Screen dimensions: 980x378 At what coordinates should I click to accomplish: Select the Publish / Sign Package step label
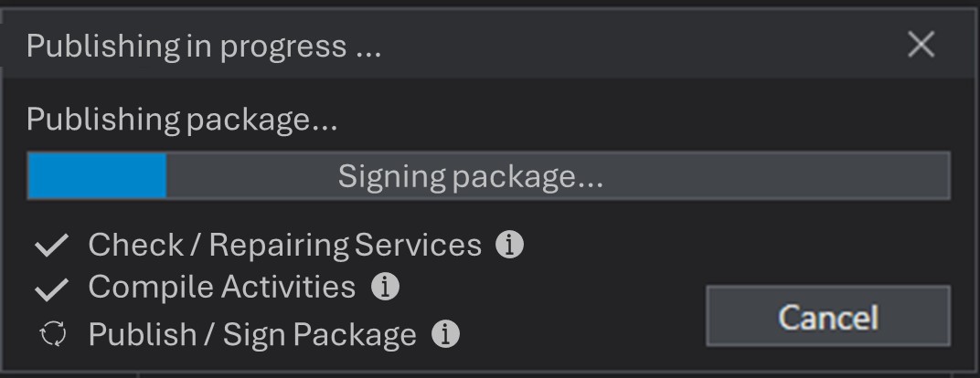252,334
